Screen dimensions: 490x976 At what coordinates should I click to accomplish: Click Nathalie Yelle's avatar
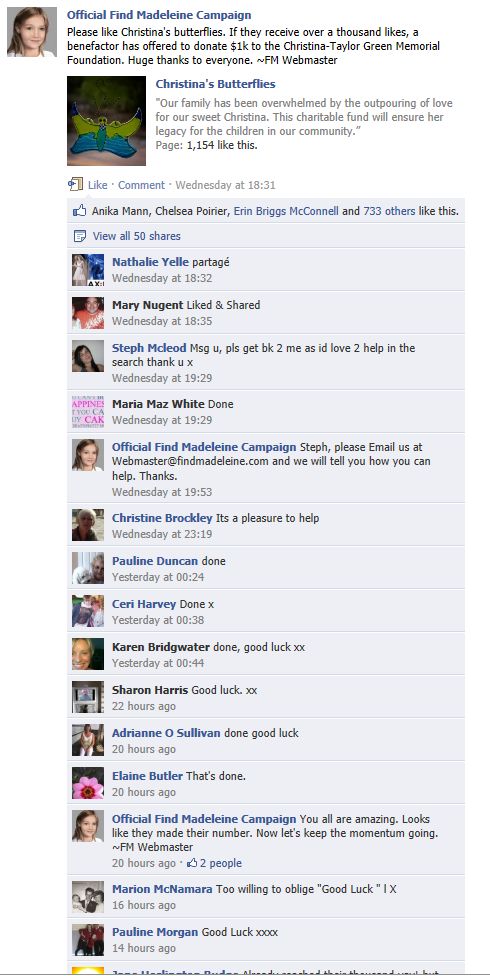88,270
